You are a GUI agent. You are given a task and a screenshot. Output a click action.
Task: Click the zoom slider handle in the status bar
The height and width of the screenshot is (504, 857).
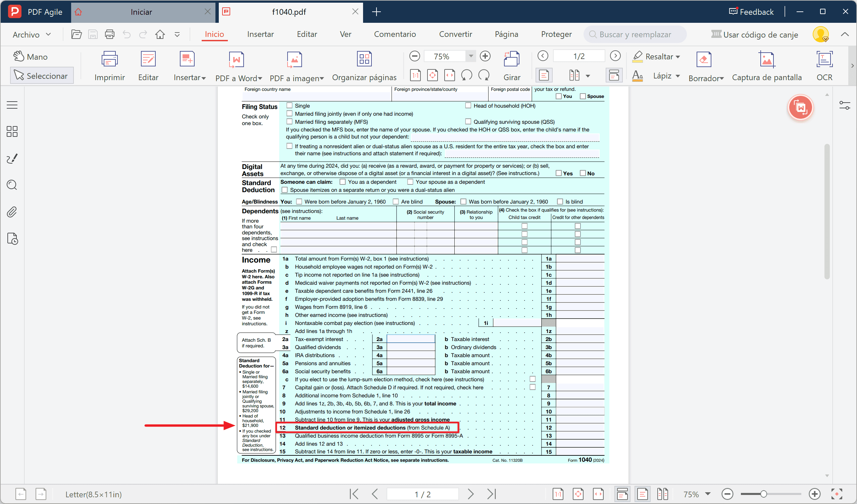(x=763, y=494)
